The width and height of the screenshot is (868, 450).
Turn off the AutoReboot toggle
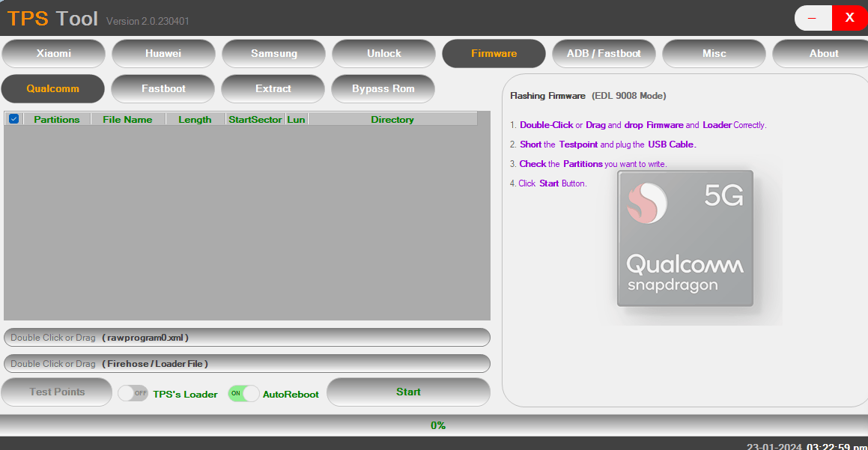tap(243, 394)
